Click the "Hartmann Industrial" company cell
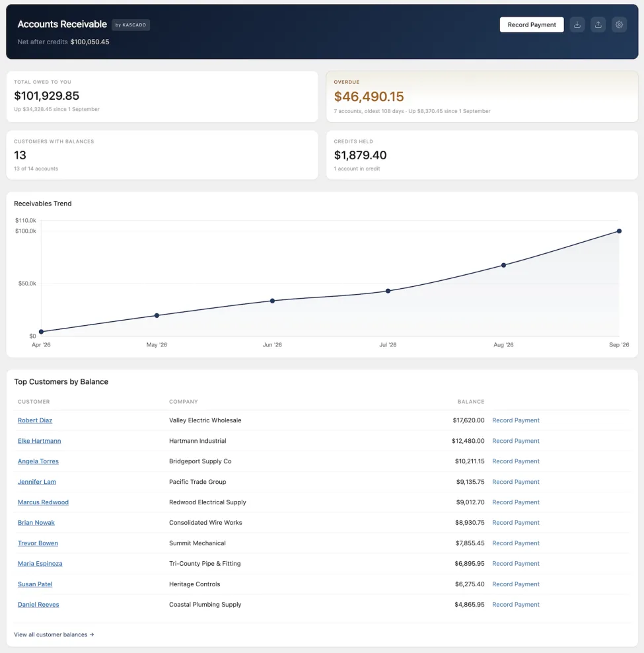644x653 pixels. pos(197,441)
